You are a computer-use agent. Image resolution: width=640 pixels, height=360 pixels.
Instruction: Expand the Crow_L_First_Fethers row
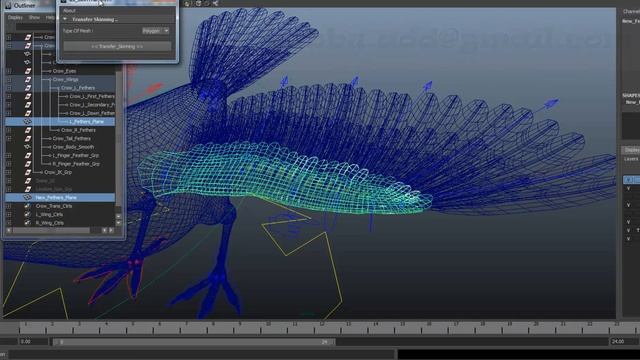click(x=9, y=96)
